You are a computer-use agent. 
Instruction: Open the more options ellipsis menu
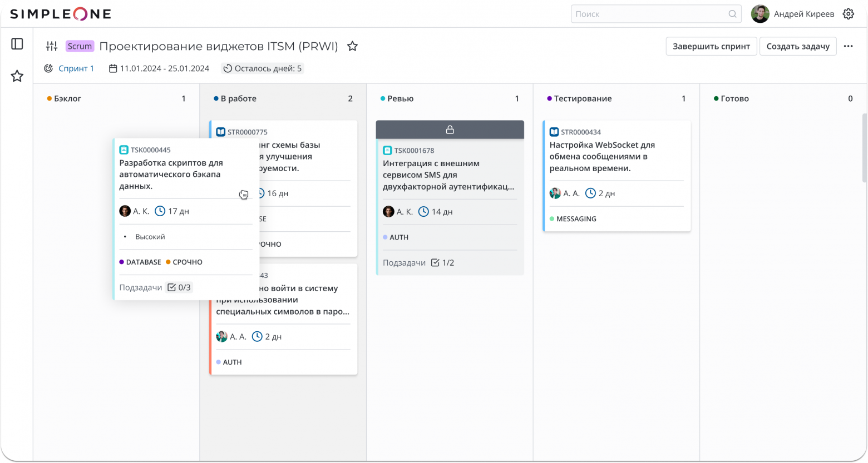(848, 46)
